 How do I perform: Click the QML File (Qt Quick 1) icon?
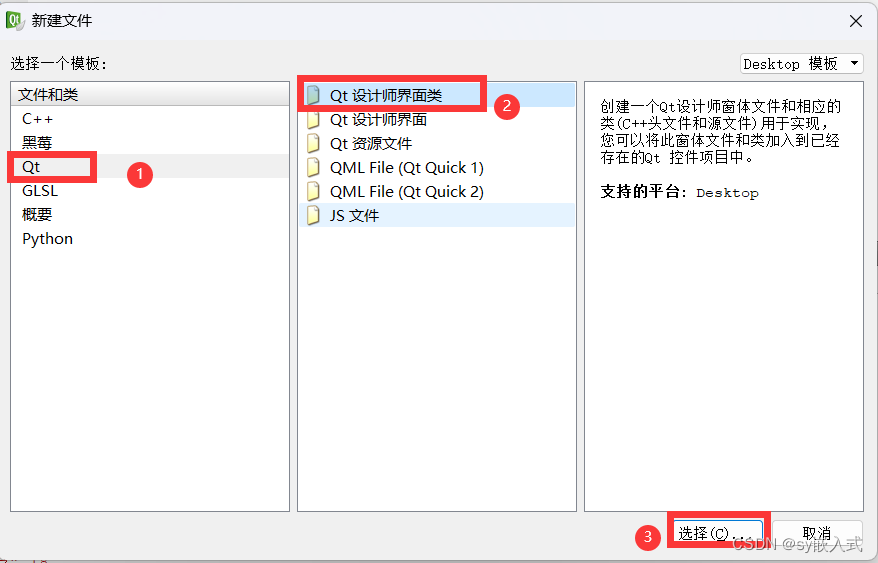pos(314,167)
